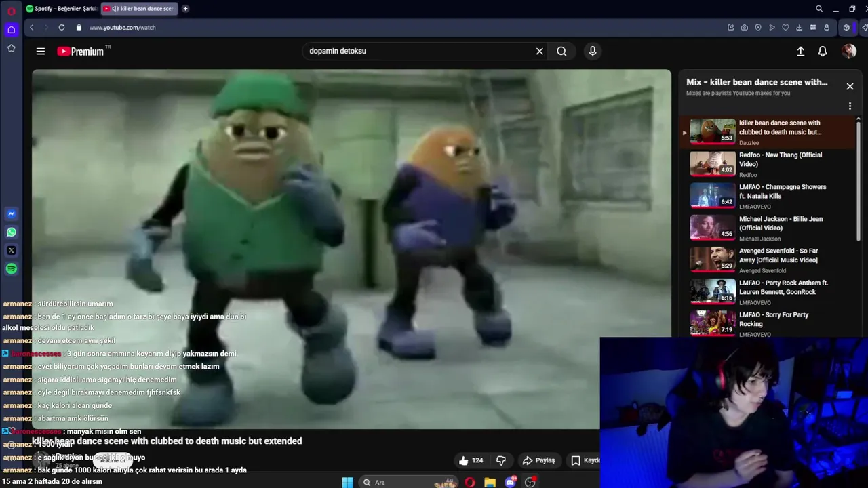Click the Dauzlee channel name in mix
Screen dimensions: 868x488
pyautogui.click(x=749, y=143)
